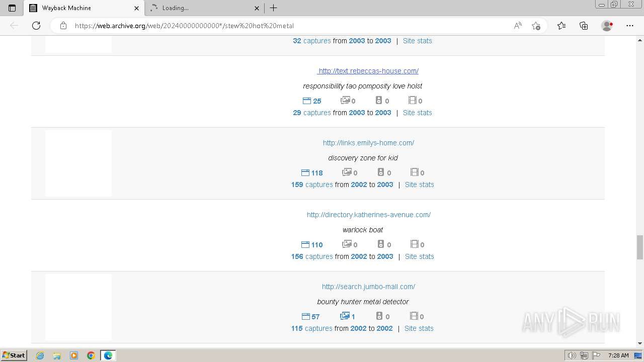This screenshot has width=644, height=362.
Task: Click the volume icon in system tray
Action: pos(572,355)
